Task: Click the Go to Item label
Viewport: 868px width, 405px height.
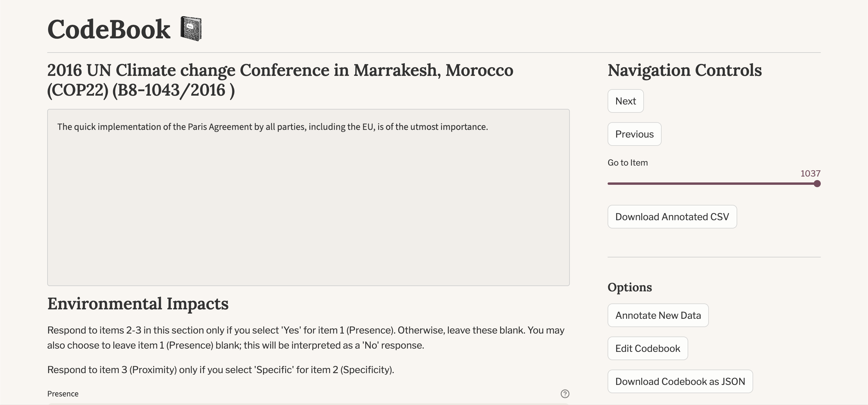Action: [x=627, y=163]
